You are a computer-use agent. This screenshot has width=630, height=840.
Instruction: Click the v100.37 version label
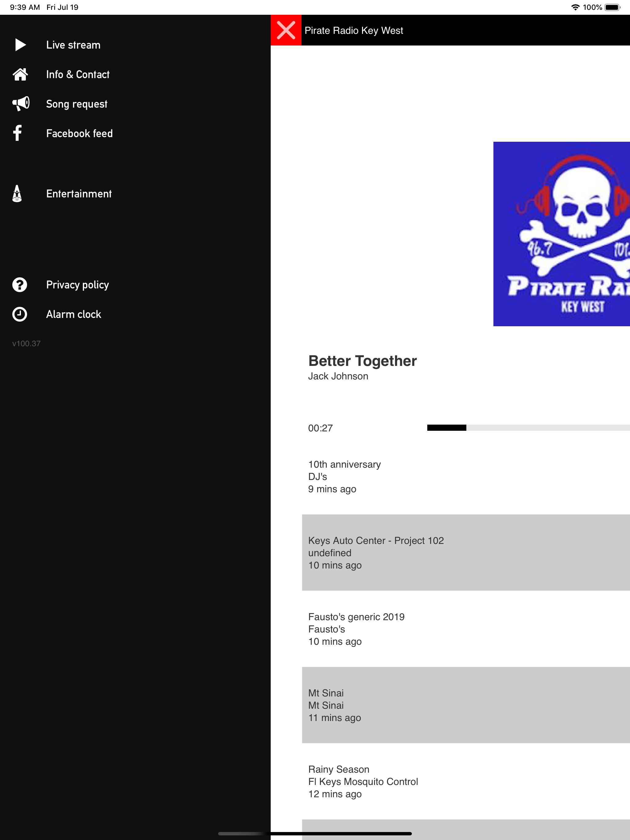pyautogui.click(x=26, y=343)
